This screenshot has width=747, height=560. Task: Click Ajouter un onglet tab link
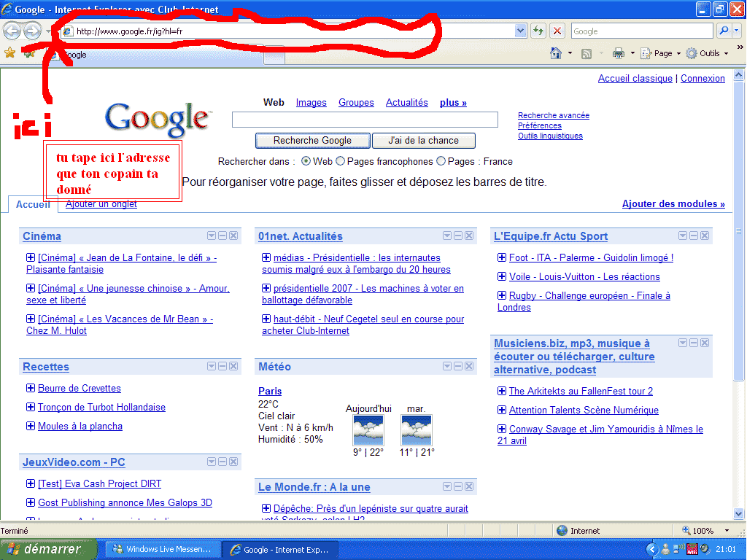click(101, 204)
